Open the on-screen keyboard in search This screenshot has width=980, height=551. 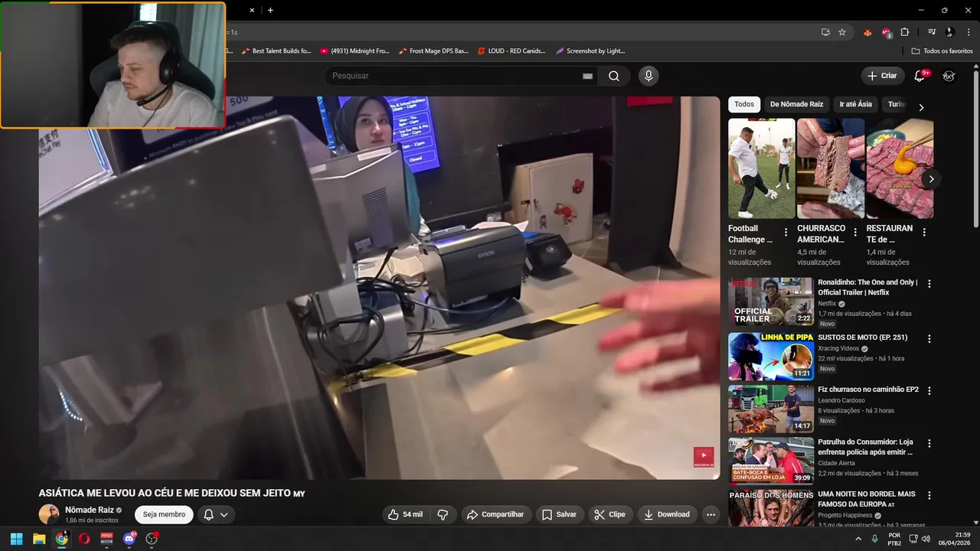point(587,76)
